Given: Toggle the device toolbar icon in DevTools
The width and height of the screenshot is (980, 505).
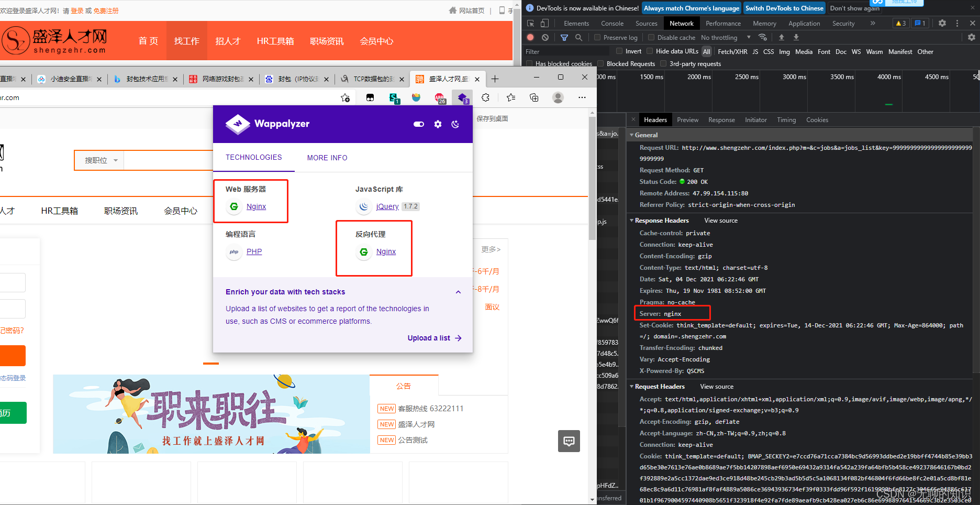Looking at the screenshot, I should pyautogui.click(x=544, y=24).
